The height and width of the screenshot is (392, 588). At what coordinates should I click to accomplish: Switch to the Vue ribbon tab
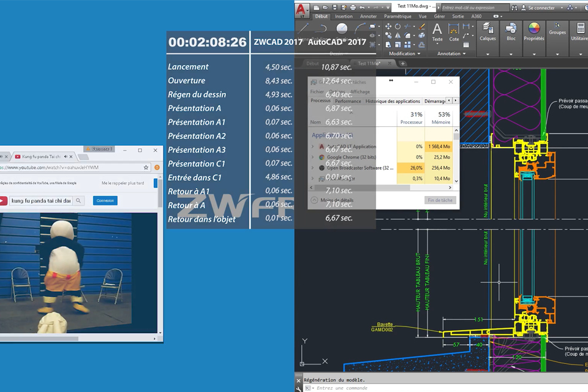[x=423, y=17]
